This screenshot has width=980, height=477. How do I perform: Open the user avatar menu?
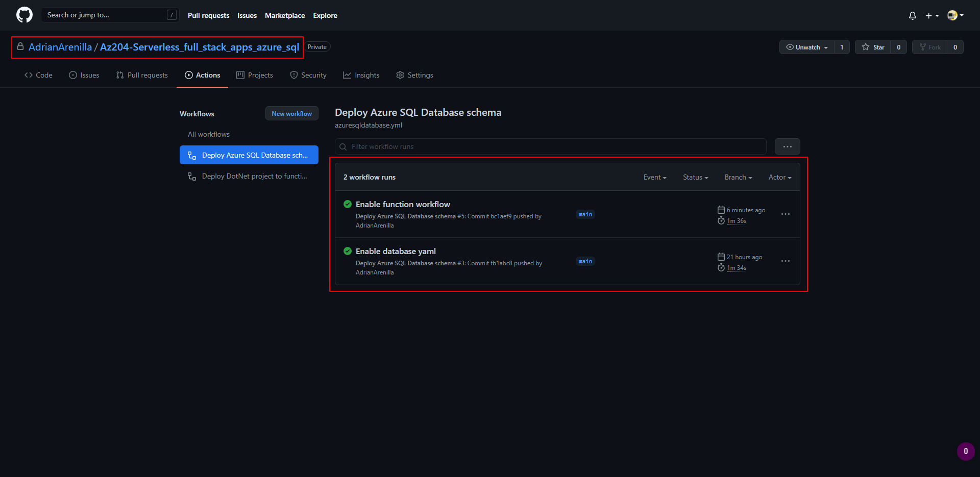(955, 15)
